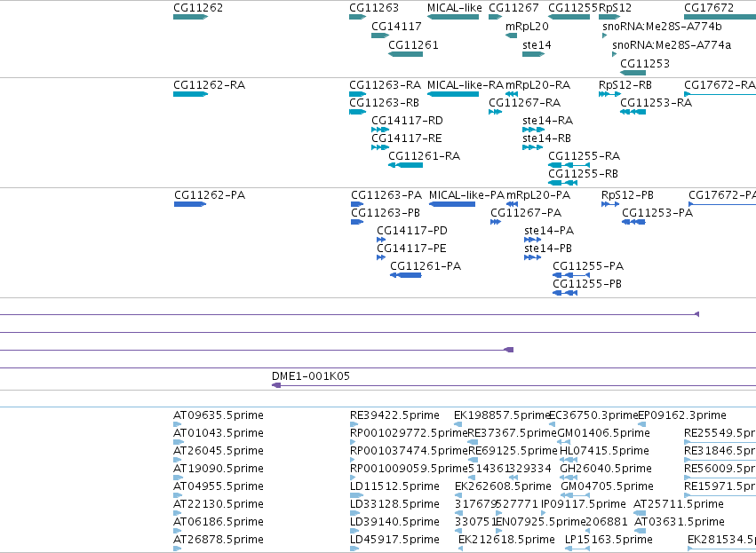Click the CG14117-PD protein label
This screenshot has width=756, height=553.
411,231
